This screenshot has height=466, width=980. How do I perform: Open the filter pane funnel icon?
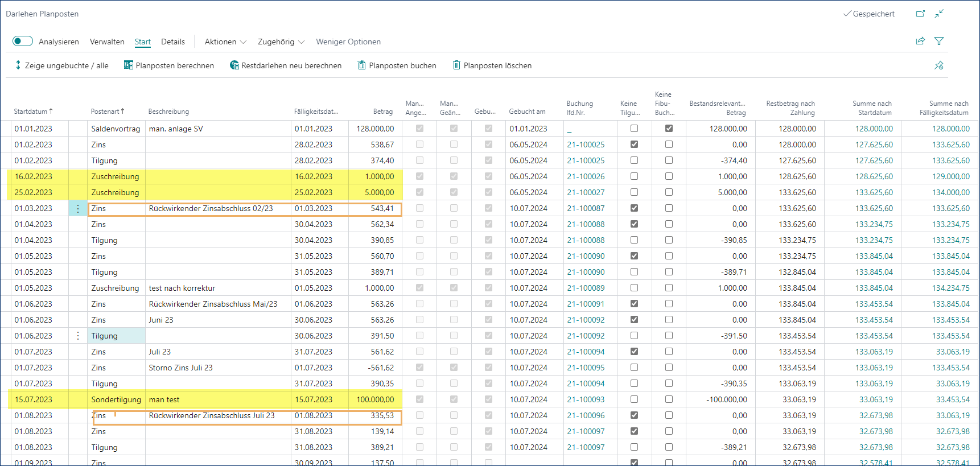[939, 41]
